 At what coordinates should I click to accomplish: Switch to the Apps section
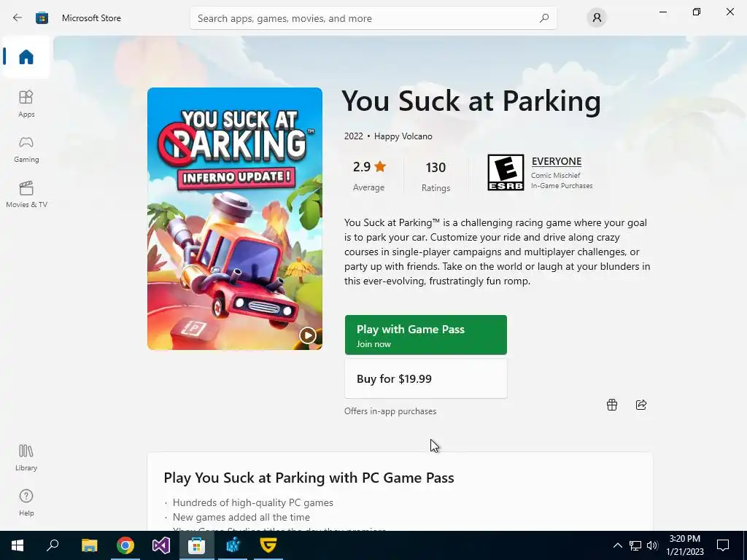(26, 104)
